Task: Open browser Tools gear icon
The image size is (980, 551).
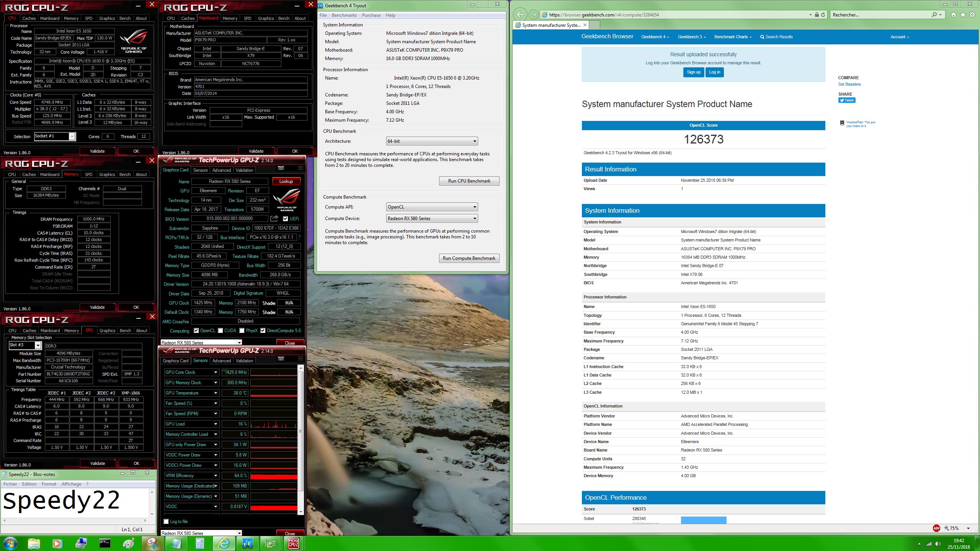Action: tap(972, 15)
